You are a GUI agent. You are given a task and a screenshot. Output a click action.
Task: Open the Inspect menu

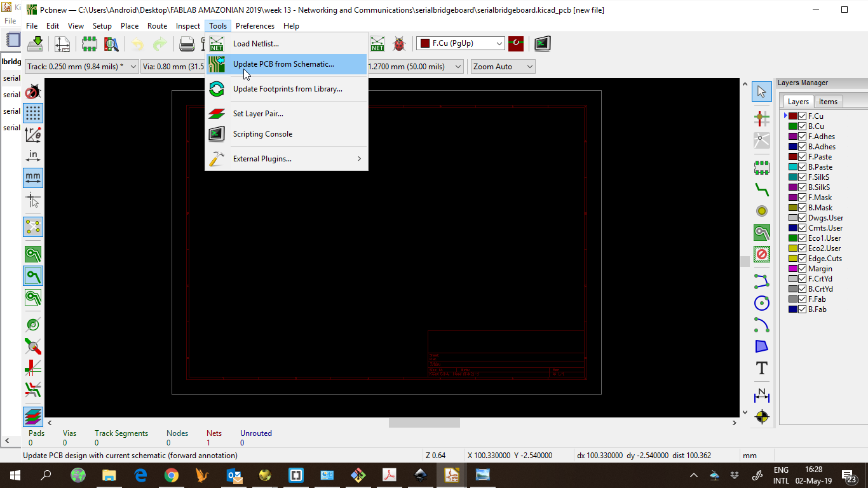click(x=188, y=26)
